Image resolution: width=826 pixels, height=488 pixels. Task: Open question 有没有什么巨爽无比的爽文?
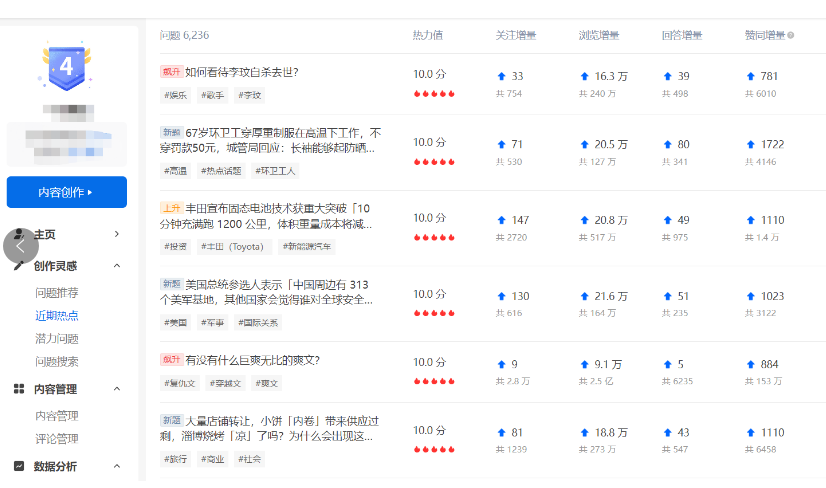coord(253,360)
